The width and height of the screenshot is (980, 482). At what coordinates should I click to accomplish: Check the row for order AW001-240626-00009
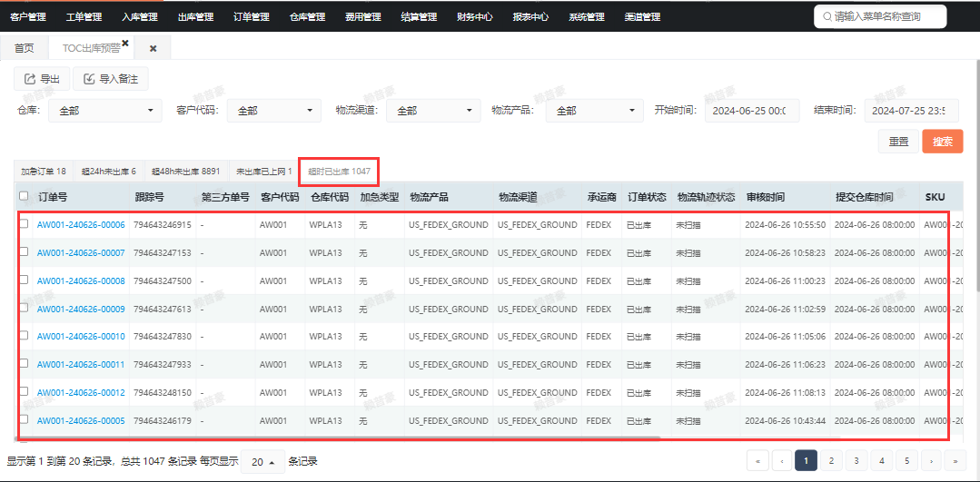24,307
